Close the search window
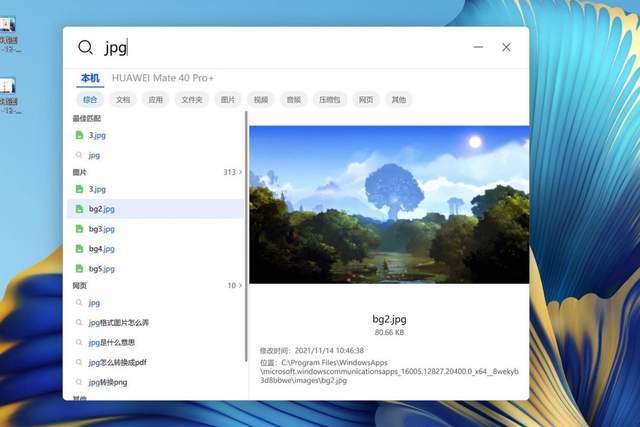Viewport: 640px width, 427px height. click(506, 47)
